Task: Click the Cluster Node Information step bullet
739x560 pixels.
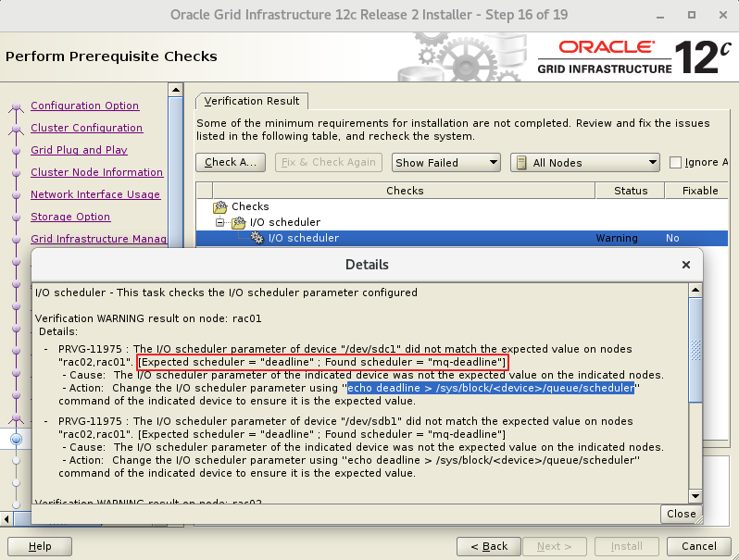Action: pos(16,173)
